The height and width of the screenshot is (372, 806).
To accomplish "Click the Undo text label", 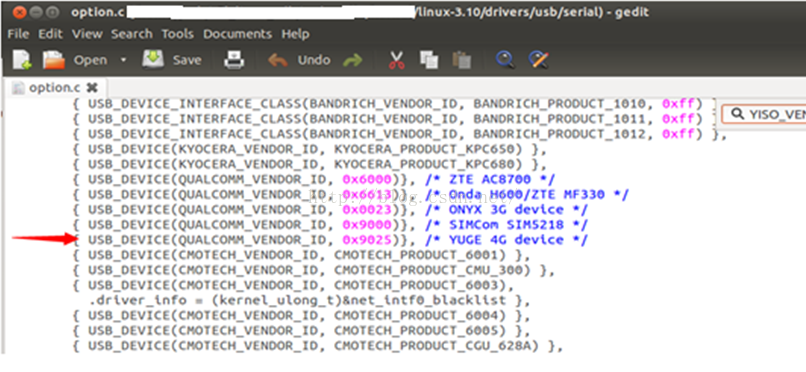I will (314, 60).
